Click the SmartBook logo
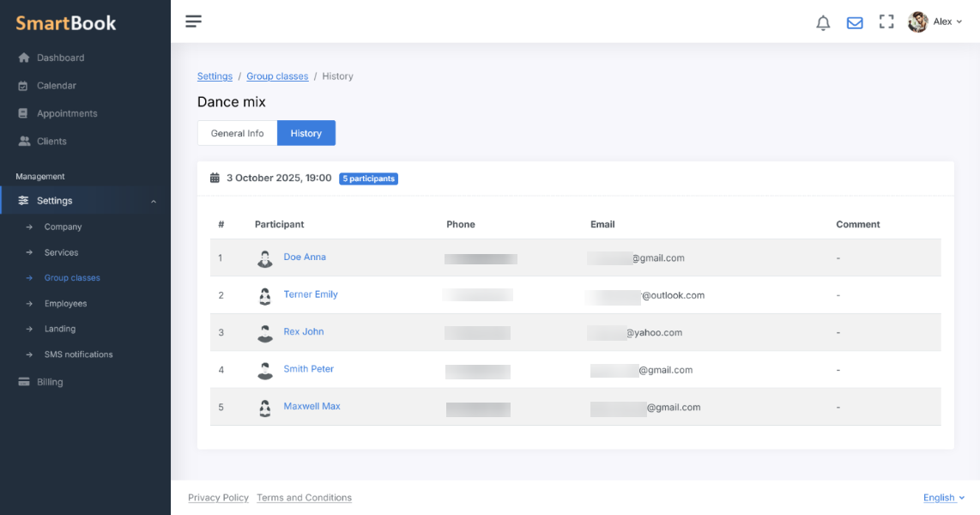 click(66, 23)
